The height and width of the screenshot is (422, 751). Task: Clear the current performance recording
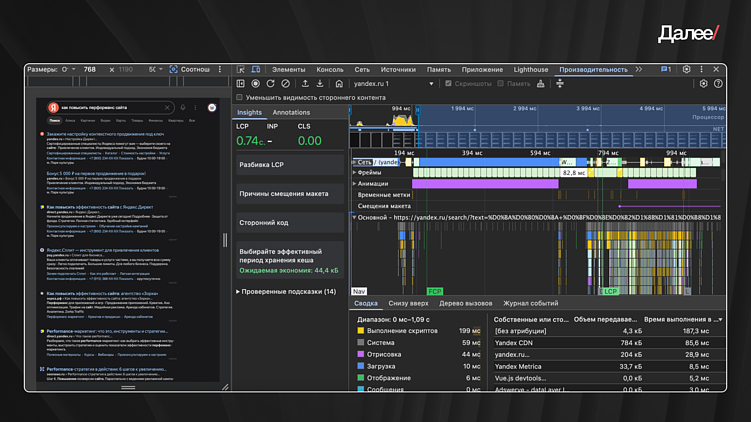tap(285, 84)
